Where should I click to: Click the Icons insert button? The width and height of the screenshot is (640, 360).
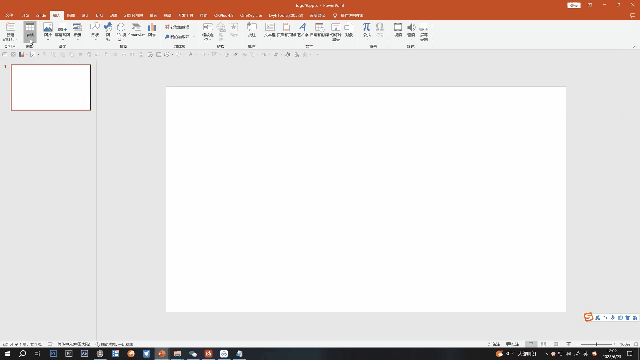tap(108, 31)
